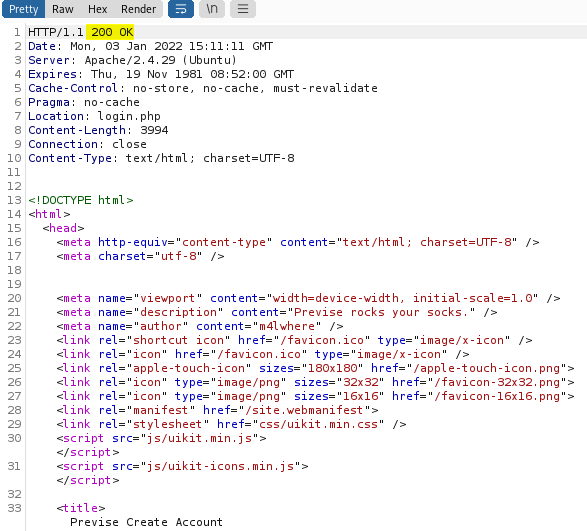The image size is (587, 531).
Task: Toggle the line wrap icon button
Action: [181, 9]
